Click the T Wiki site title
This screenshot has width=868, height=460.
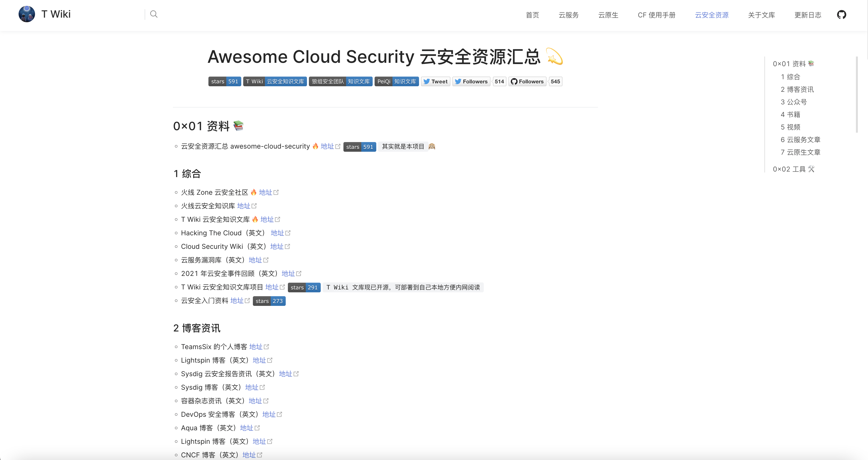(x=56, y=14)
